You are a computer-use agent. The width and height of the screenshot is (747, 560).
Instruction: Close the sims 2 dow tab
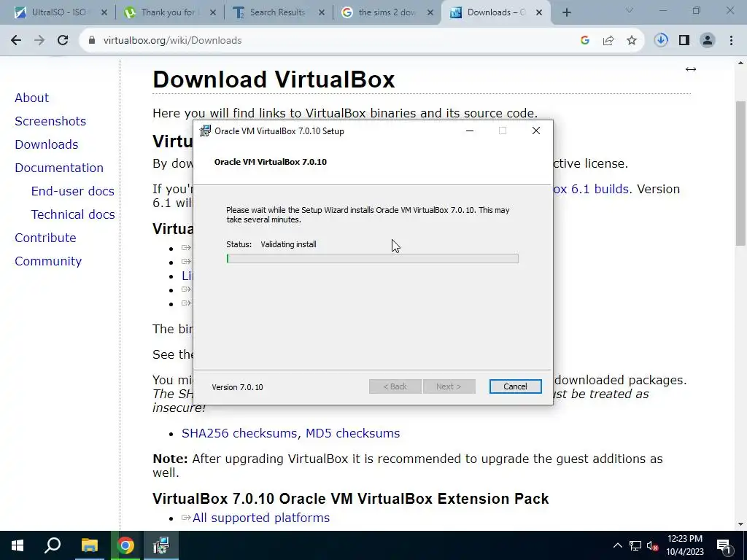(430, 13)
